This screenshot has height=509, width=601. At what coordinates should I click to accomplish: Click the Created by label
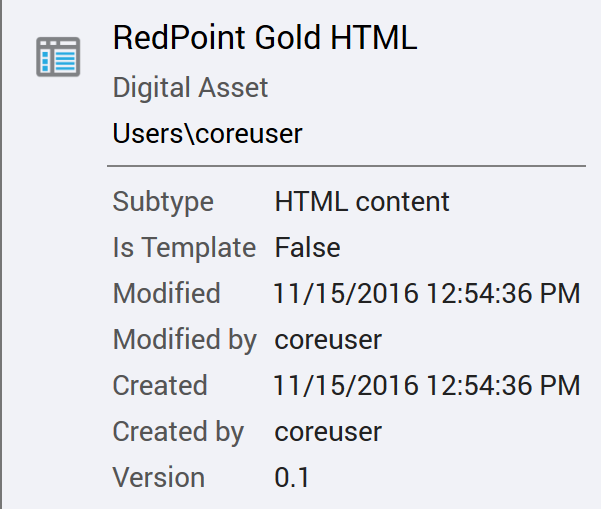[178, 432]
